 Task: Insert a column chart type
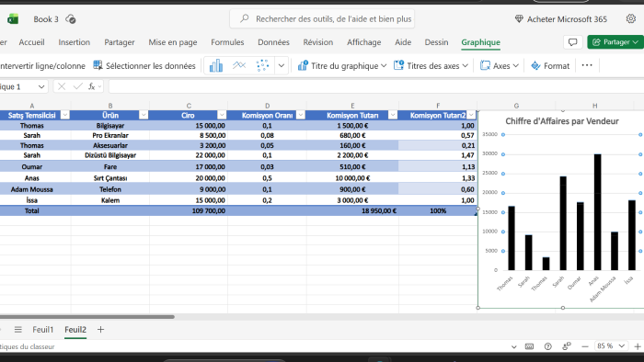pos(216,65)
